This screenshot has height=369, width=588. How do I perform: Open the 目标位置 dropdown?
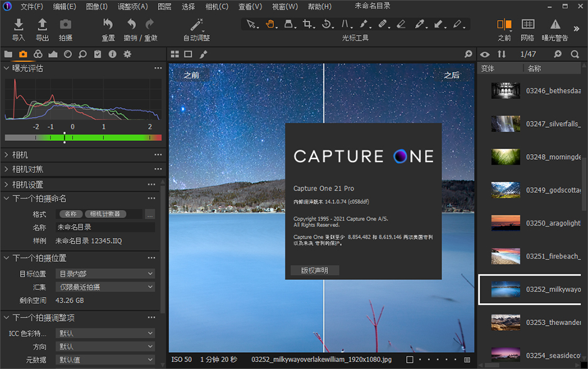[x=105, y=274]
